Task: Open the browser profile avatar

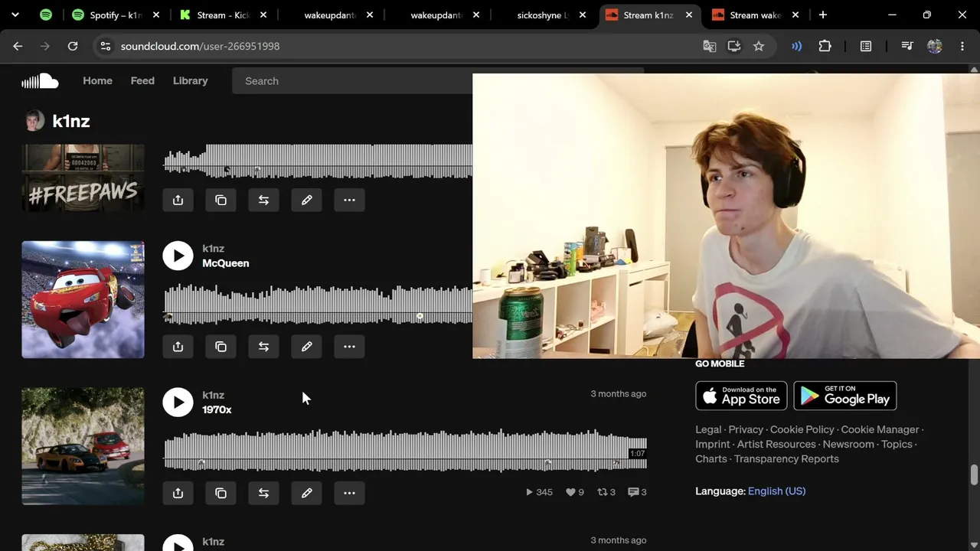Action: coord(935,46)
